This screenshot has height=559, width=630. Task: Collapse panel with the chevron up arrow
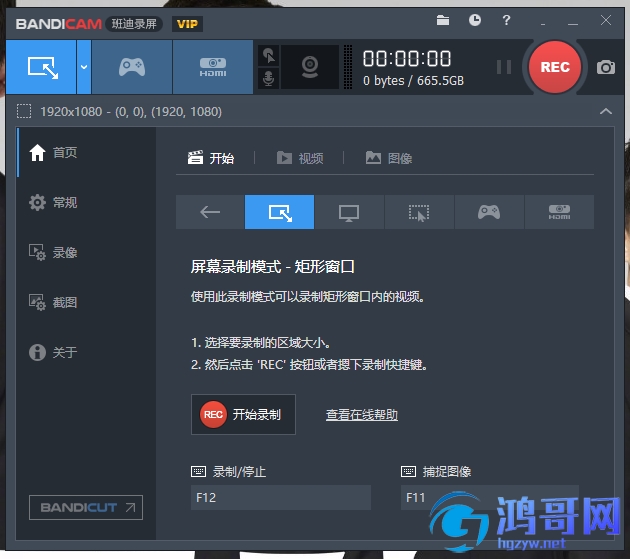(x=605, y=111)
